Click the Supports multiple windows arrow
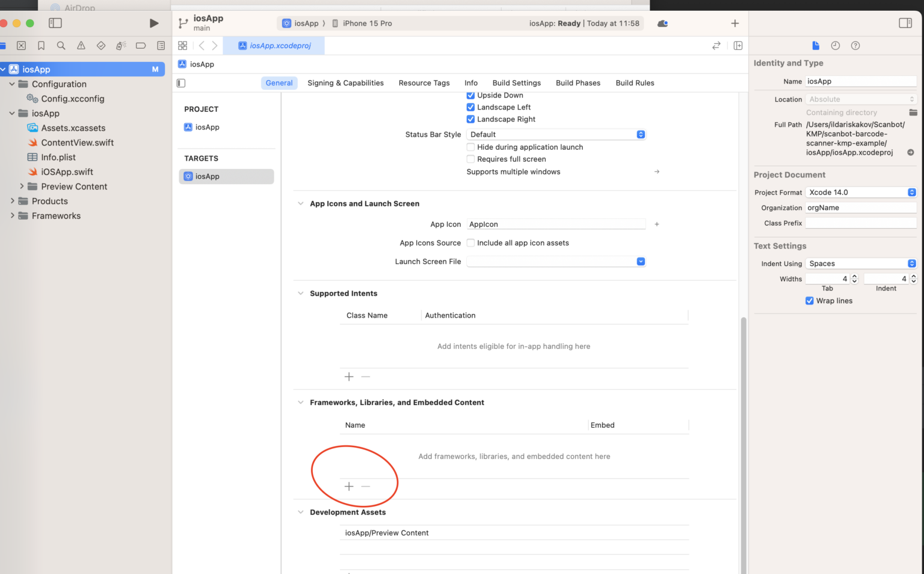 656,171
